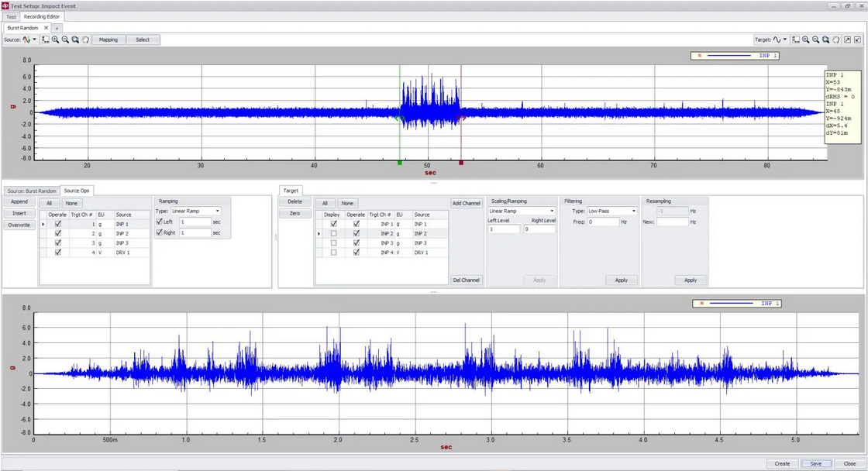
Task: Open the Source: Burst Random tab
Action: click(31, 191)
